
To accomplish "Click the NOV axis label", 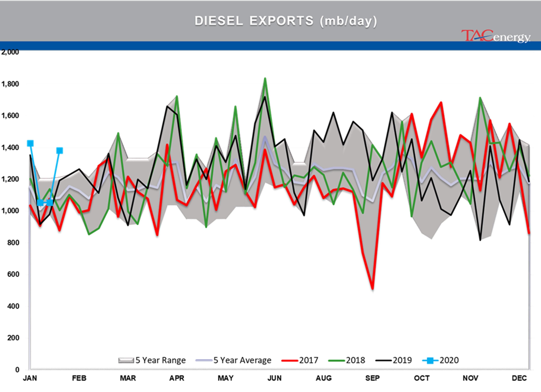I will point(470,378).
